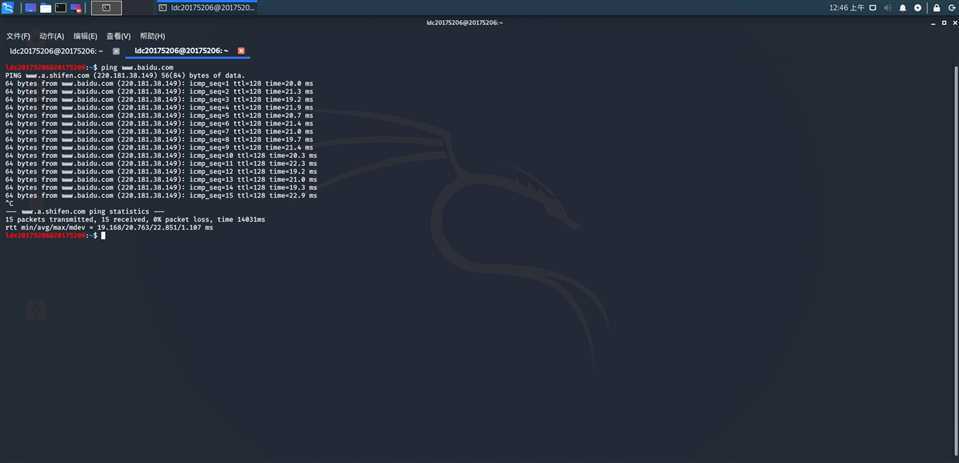
Task: Click the icmp_seq=1 time=20.0 ms line
Action: tap(159, 83)
